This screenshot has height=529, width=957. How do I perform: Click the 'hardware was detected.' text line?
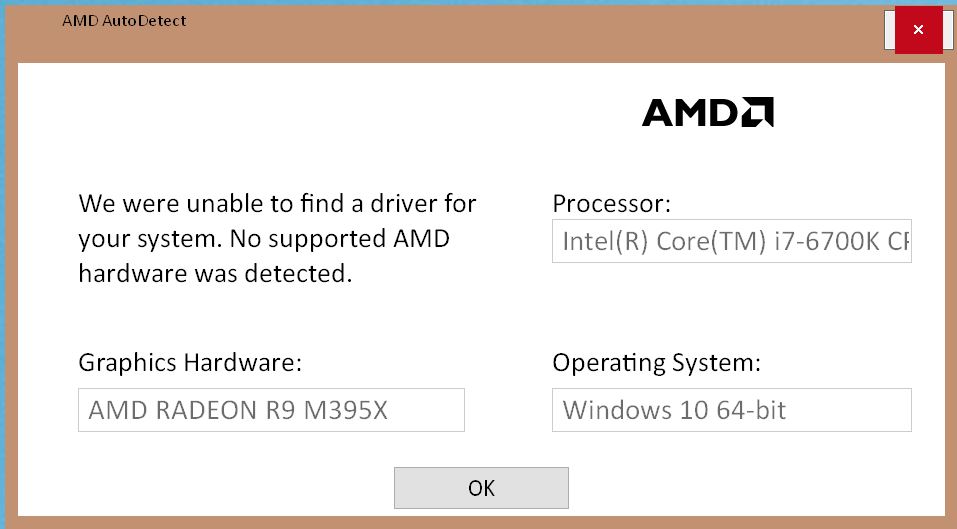point(215,273)
